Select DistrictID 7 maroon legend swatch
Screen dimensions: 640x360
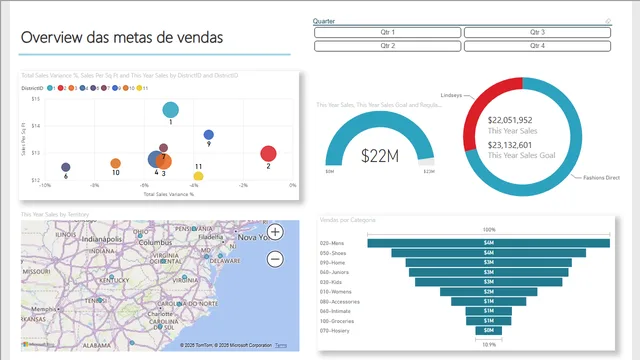coord(104,88)
